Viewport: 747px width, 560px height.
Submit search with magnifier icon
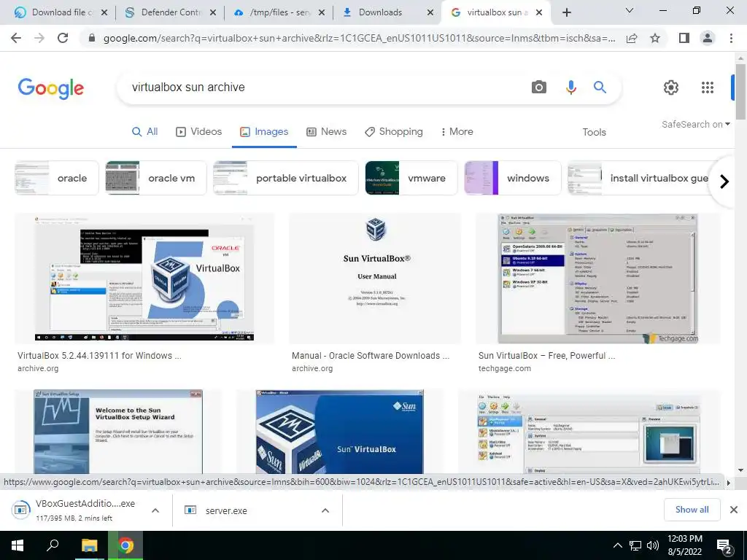coord(600,87)
